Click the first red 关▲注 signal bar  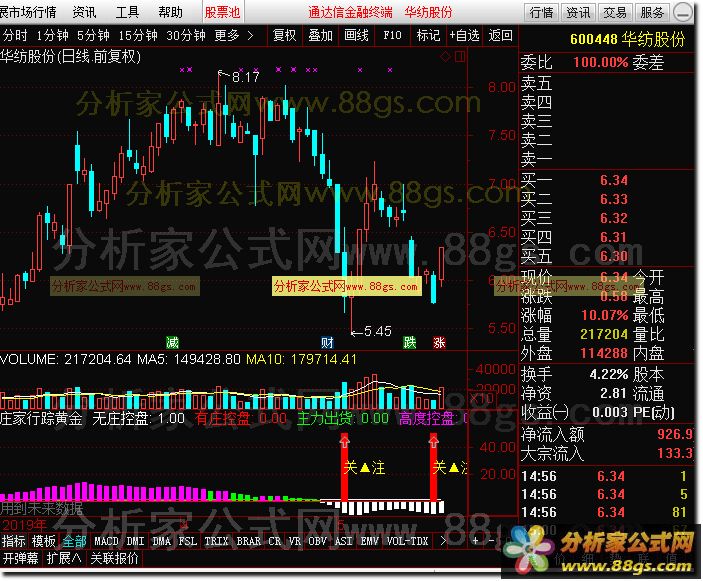click(x=344, y=466)
